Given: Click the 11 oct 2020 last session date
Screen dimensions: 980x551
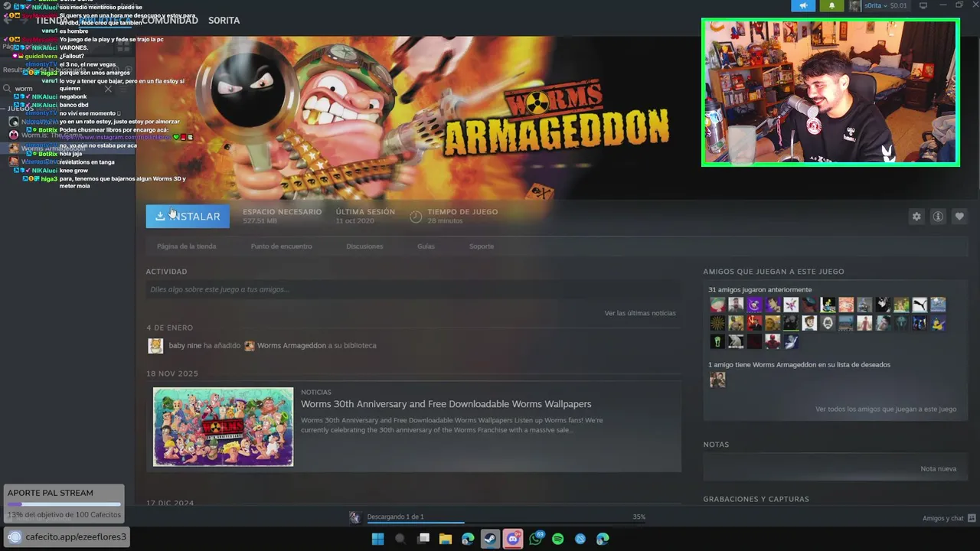Looking at the screenshot, I should [354, 221].
